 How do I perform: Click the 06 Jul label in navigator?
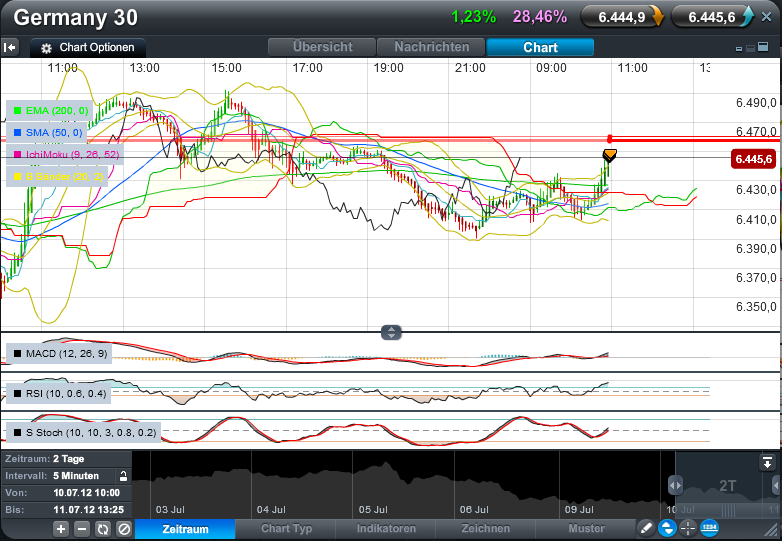coord(474,510)
